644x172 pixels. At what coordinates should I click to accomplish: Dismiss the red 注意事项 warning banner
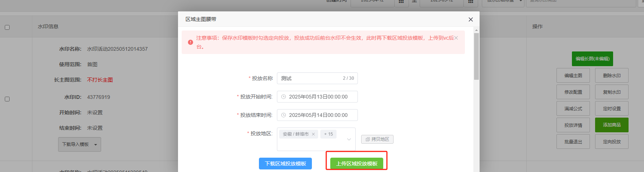pyautogui.click(x=456, y=38)
